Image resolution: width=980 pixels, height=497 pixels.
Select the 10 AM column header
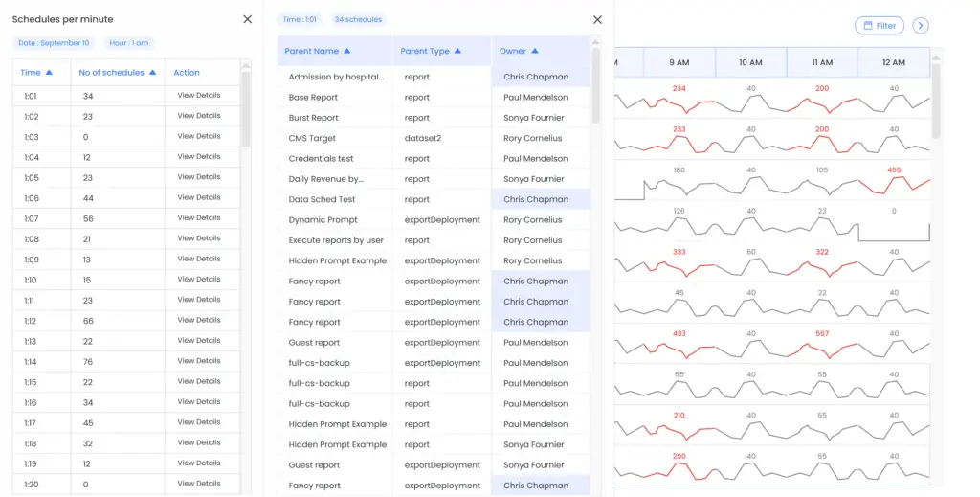point(750,62)
